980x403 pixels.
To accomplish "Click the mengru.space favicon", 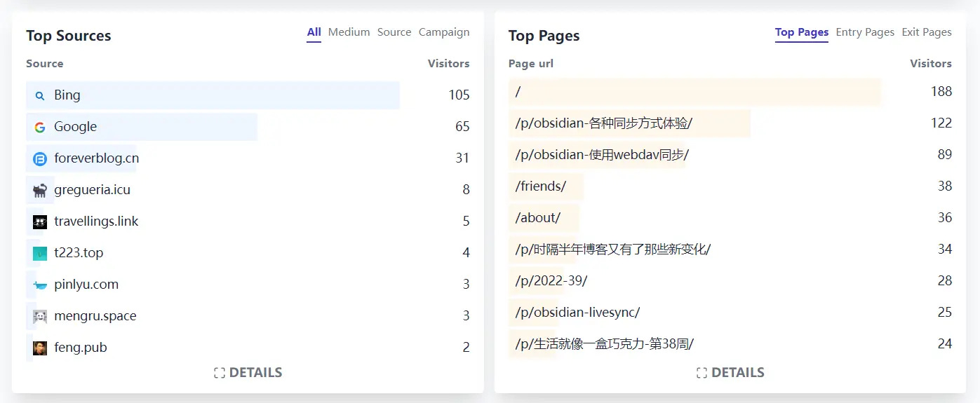I will 40,316.
